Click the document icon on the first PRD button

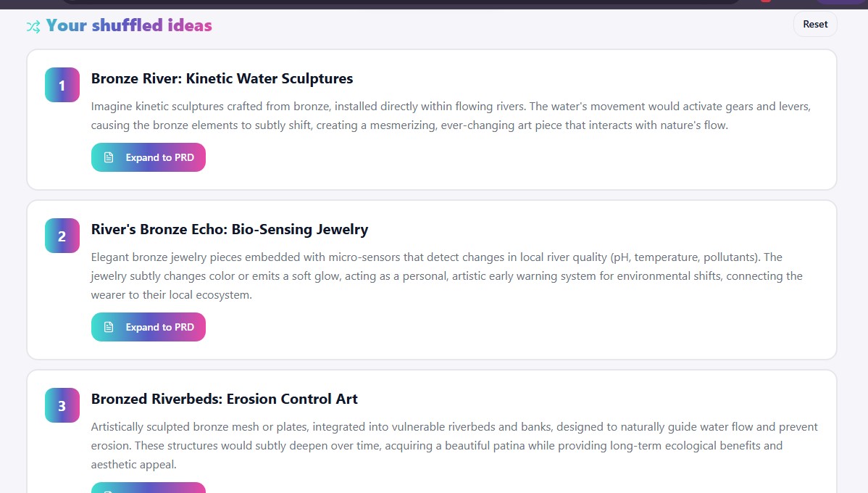pyautogui.click(x=109, y=157)
